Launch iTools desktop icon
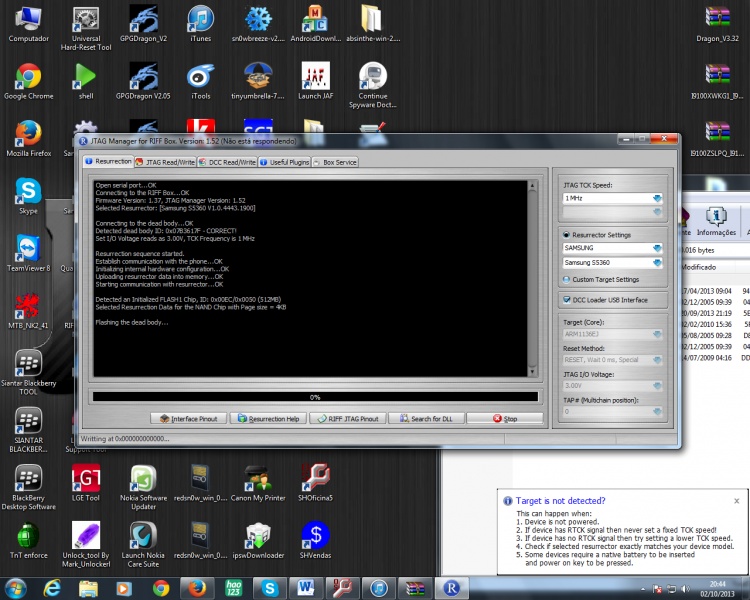 (200, 81)
